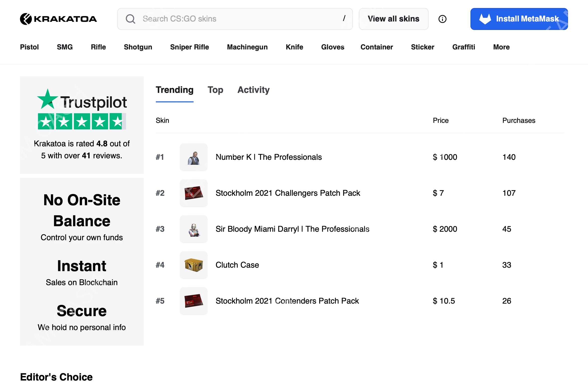Click the MetaMask fox icon
Image resolution: width=588 pixels, height=387 pixels.
click(485, 19)
